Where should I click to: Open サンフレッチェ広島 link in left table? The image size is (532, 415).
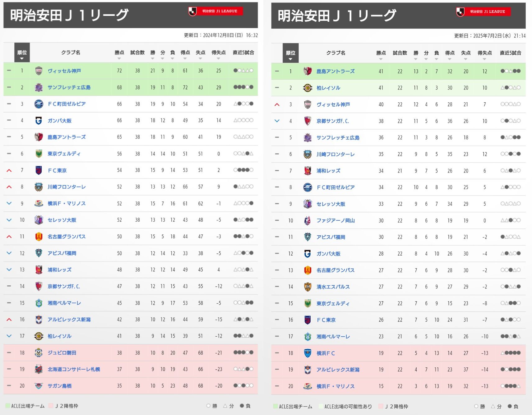pos(69,87)
